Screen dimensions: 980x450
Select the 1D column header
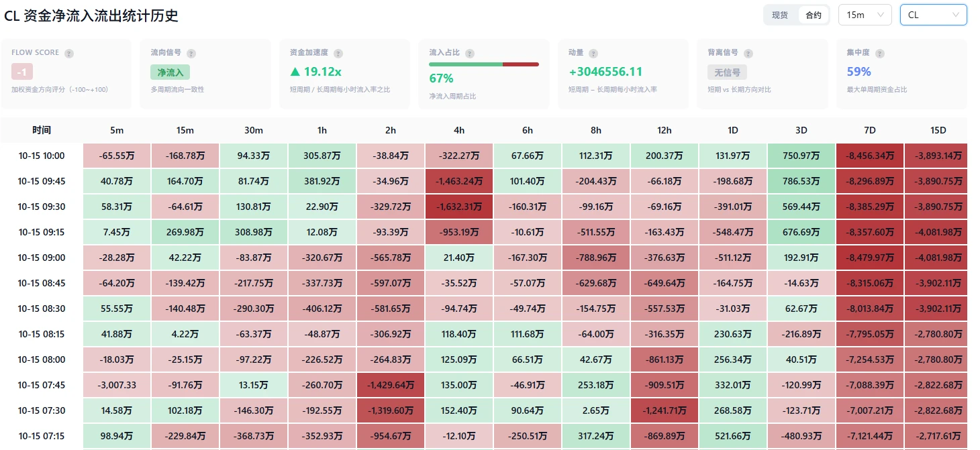(x=733, y=130)
